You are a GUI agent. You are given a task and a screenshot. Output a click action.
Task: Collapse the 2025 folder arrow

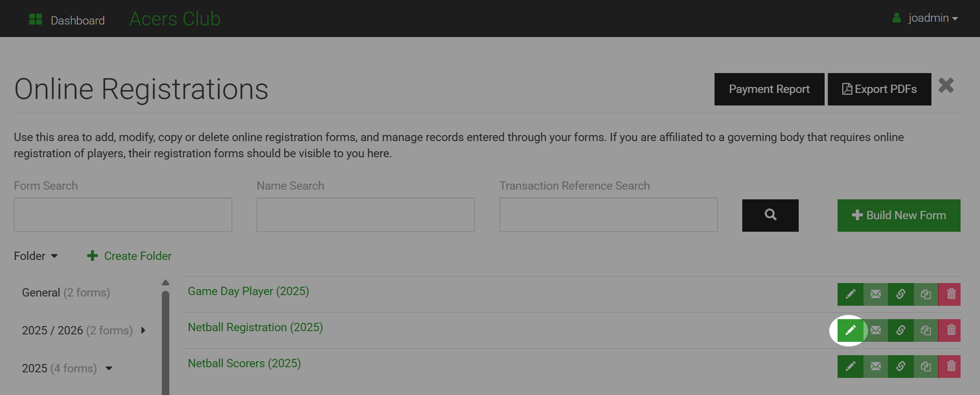click(x=109, y=369)
